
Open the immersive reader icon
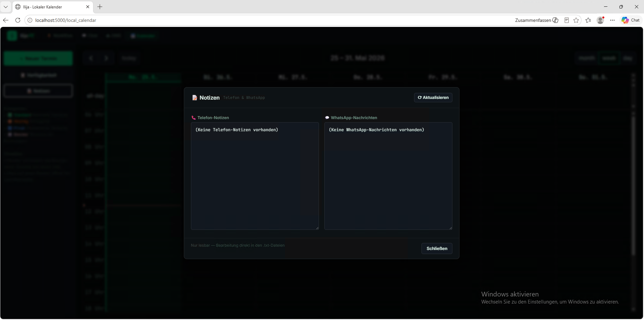coord(567,20)
